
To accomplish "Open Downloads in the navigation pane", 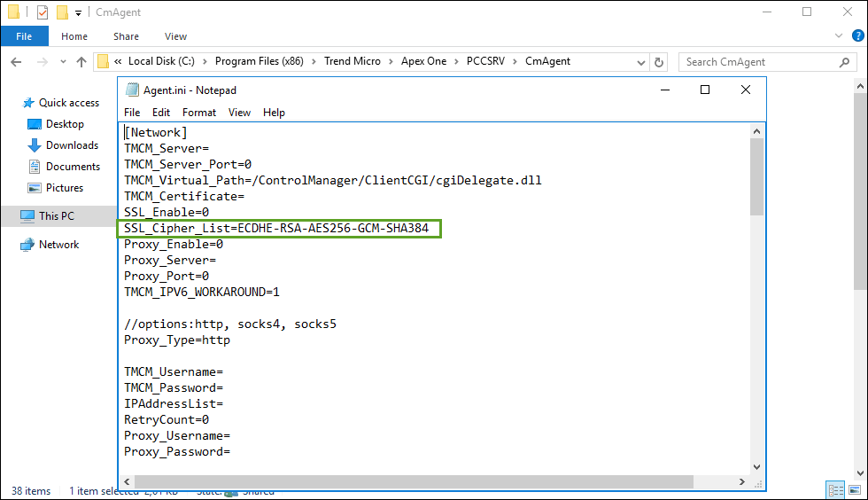I will pos(71,145).
